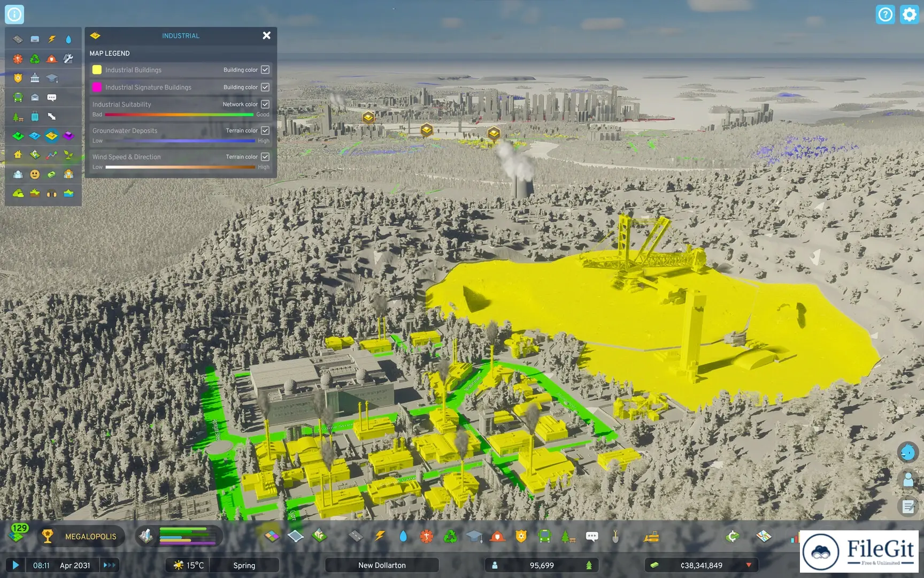Open the Roads menu in bottom toolbar
The height and width of the screenshot is (578, 924).
coord(356,536)
